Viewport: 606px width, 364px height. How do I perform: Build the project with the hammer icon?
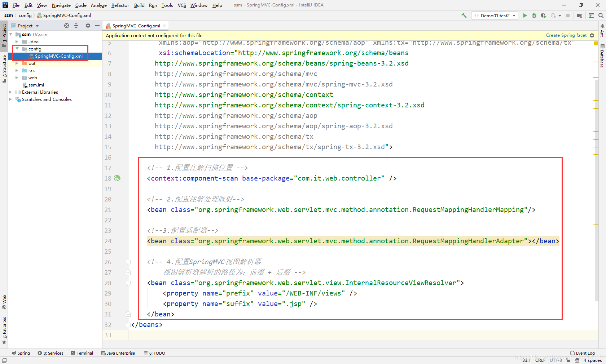tap(464, 15)
